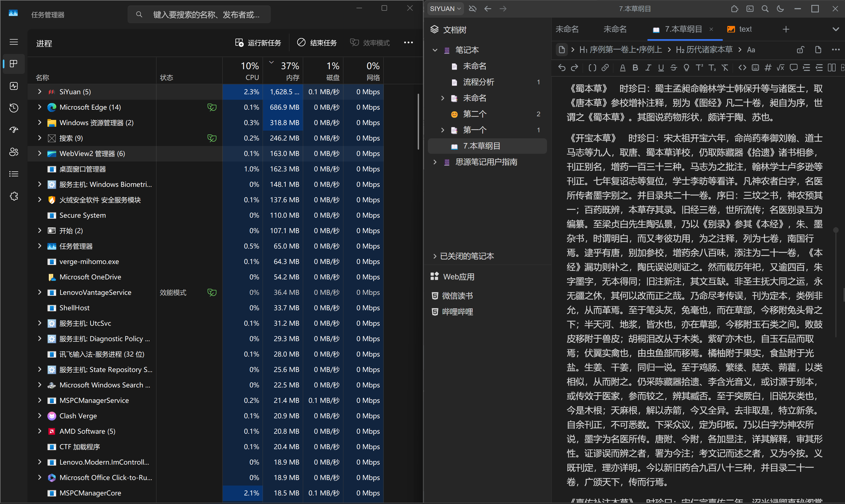Image resolution: width=845 pixels, height=504 pixels.
Task: Click 结束任务 end task button
Action: point(317,43)
